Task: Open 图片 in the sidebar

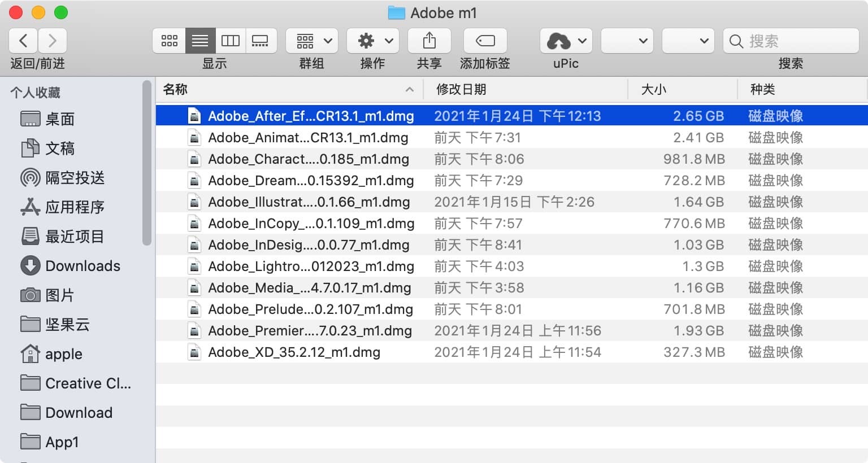Action: coord(47,295)
